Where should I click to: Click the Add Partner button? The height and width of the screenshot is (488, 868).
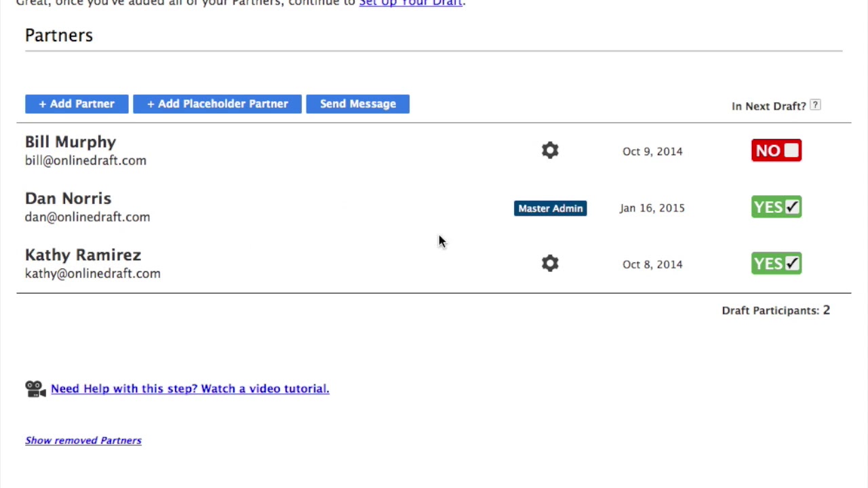[x=77, y=104]
